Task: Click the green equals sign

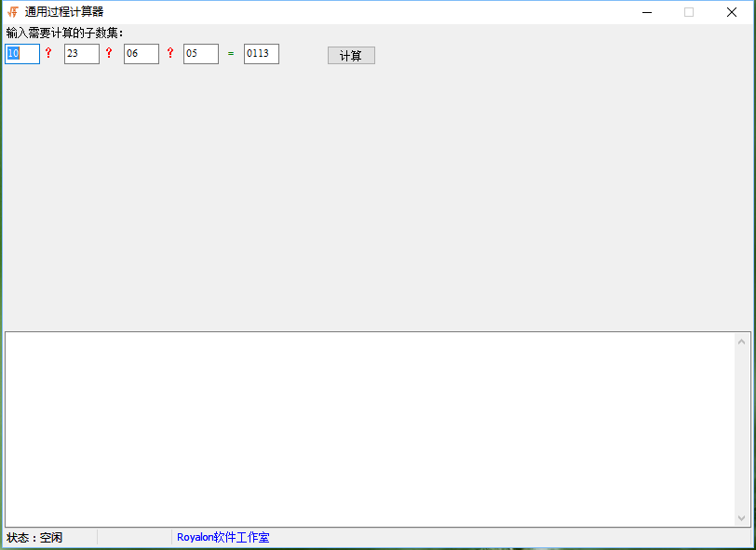Action: [x=231, y=54]
